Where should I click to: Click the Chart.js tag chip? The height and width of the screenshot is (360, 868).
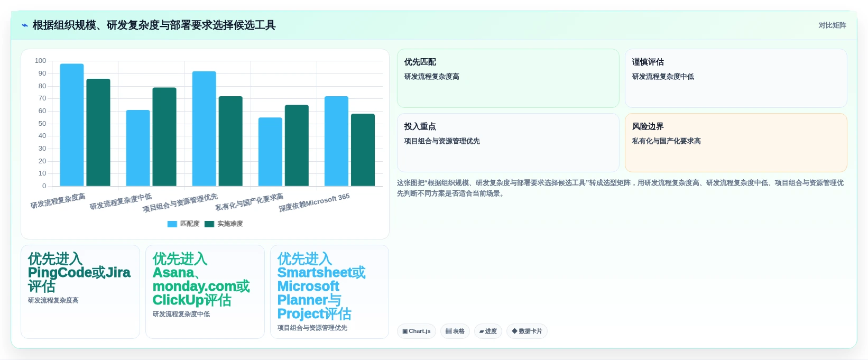(x=417, y=331)
